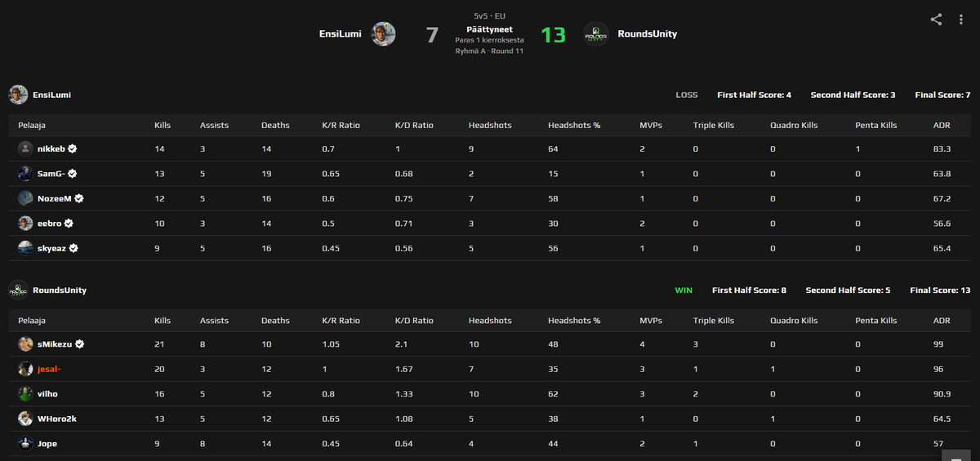Open vilho player avatar
Screen dimensions: 980x461
25,394
